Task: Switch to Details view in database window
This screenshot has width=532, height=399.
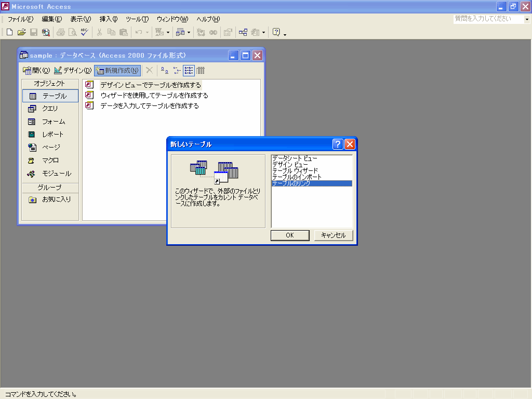Action: pyautogui.click(x=201, y=71)
